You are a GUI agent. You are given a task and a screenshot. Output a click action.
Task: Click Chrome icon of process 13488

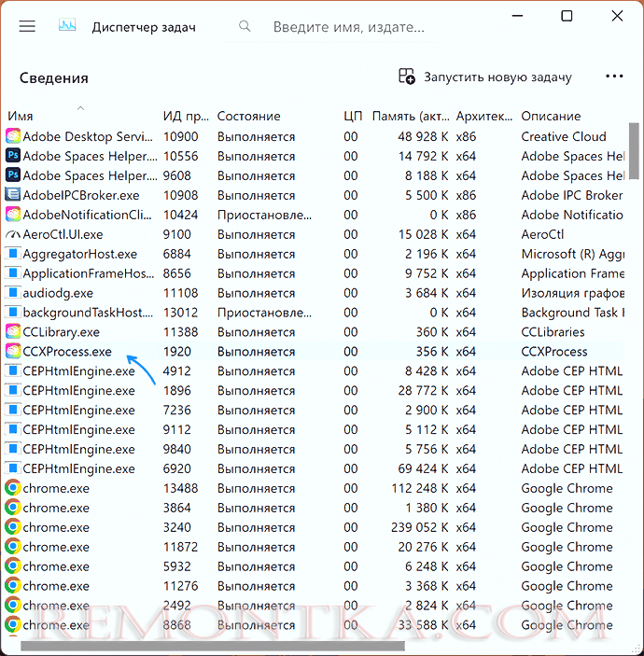pos(13,488)
